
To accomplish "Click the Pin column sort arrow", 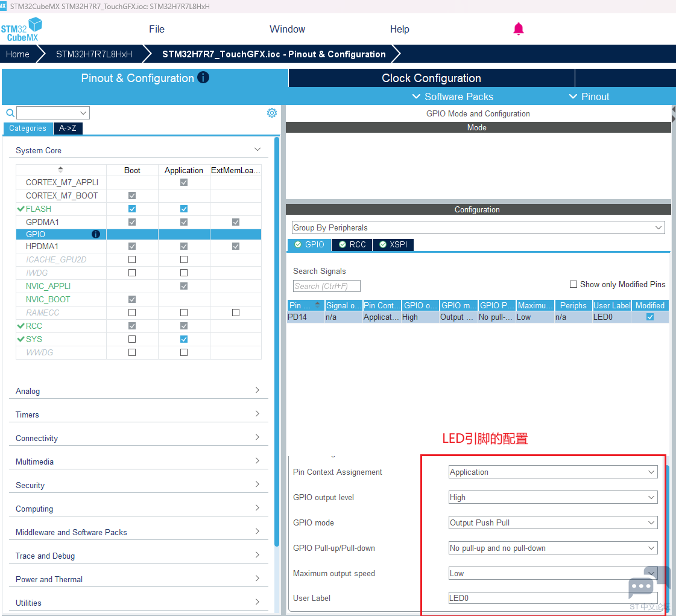I will (x=317, y=305).
